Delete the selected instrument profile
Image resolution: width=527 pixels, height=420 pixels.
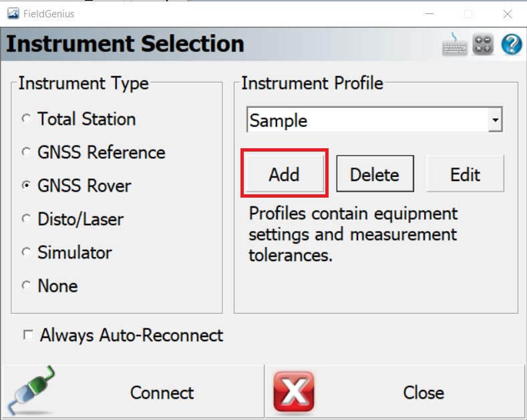375,174
